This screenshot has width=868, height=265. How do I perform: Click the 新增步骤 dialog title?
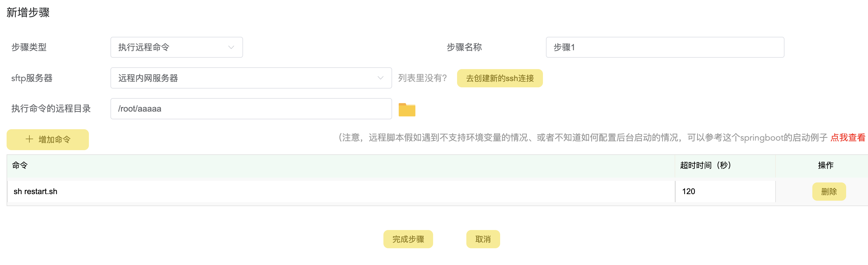point(28,13)
